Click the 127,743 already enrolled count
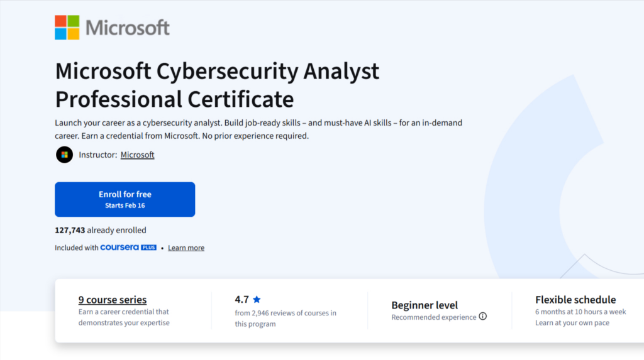This screenshot has height=360, width=644. 101,230
